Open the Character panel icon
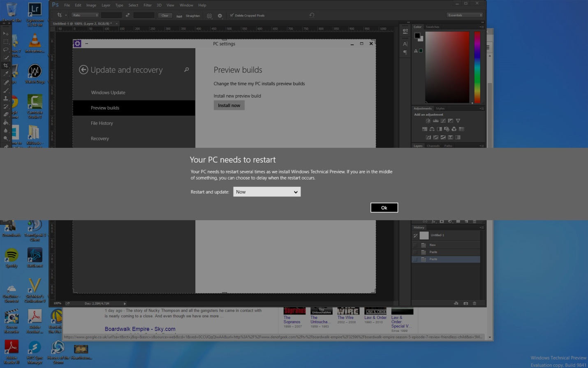This screenshot has height=368, width=588. click(x=405, y=44)
